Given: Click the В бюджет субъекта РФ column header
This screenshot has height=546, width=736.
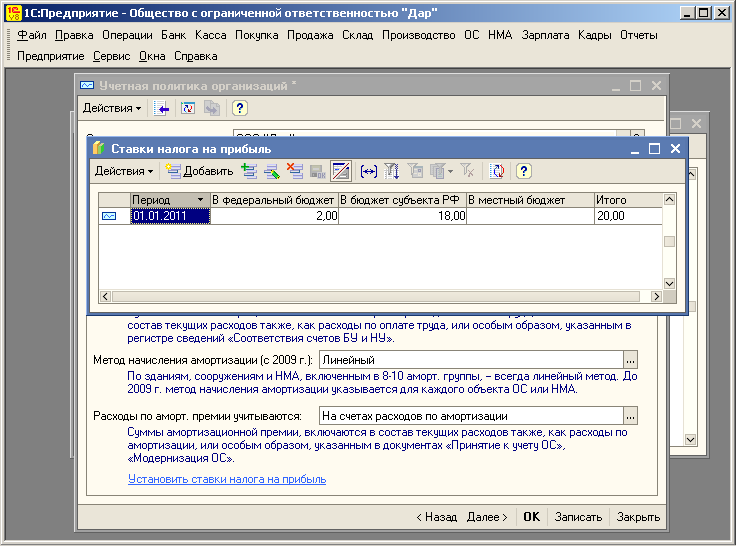Looking at the screenshot, I should [x=402, y=200].
